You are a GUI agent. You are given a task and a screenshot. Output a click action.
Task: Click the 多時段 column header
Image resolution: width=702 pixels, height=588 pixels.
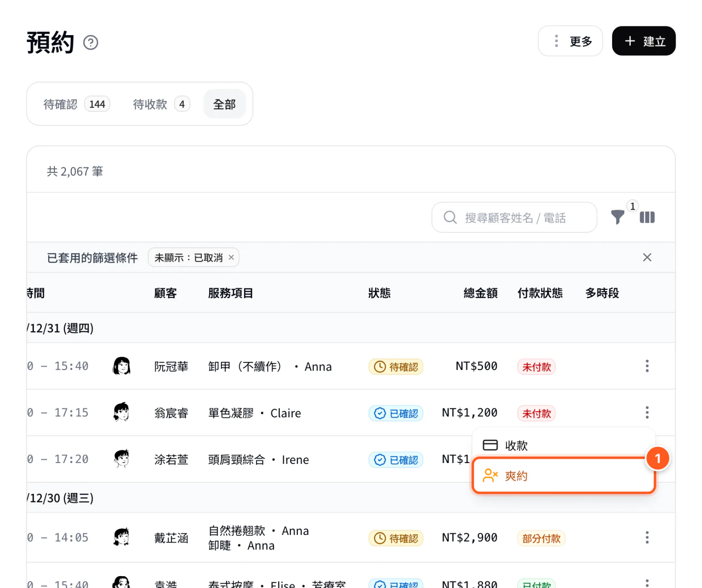[602, 293]
